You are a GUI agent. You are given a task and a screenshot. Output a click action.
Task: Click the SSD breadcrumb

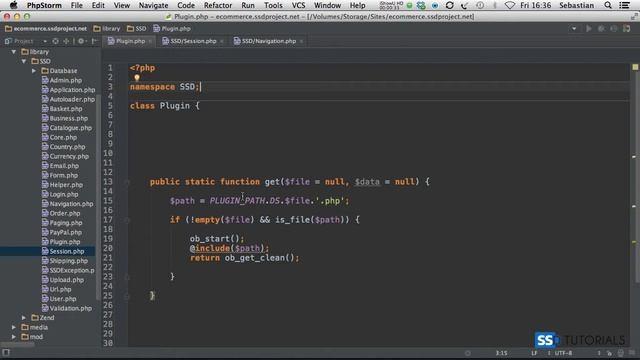click(x=137, y=29)
